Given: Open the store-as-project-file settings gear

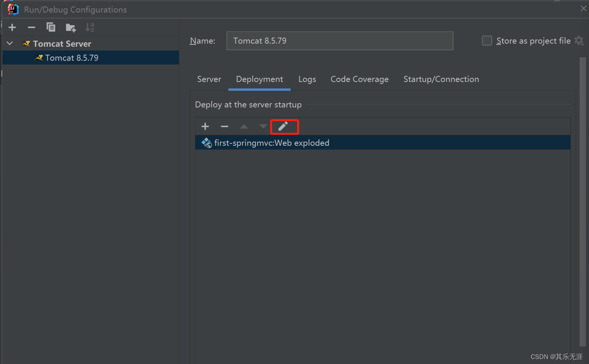Looking at the screenshot, I should click(579, 41).
